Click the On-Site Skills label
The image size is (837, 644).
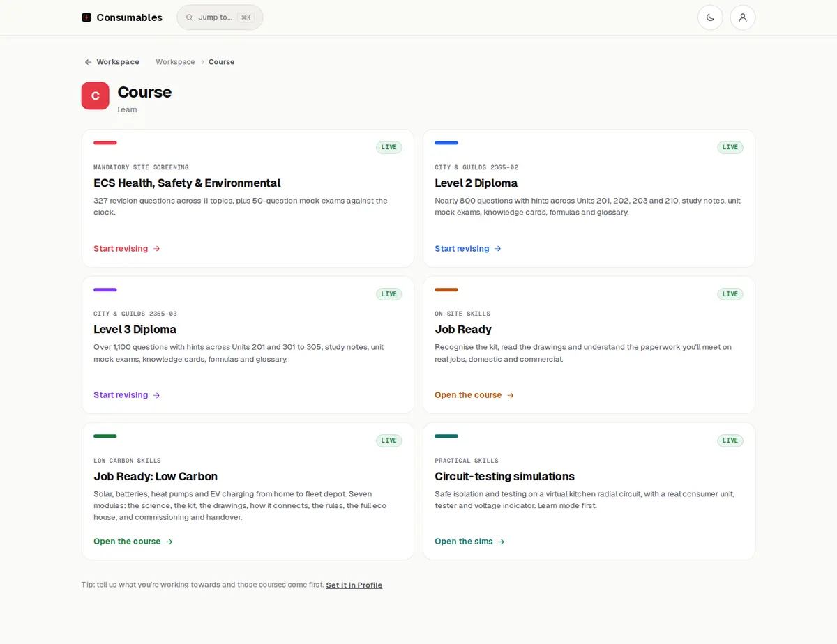(x=462, y=314)
